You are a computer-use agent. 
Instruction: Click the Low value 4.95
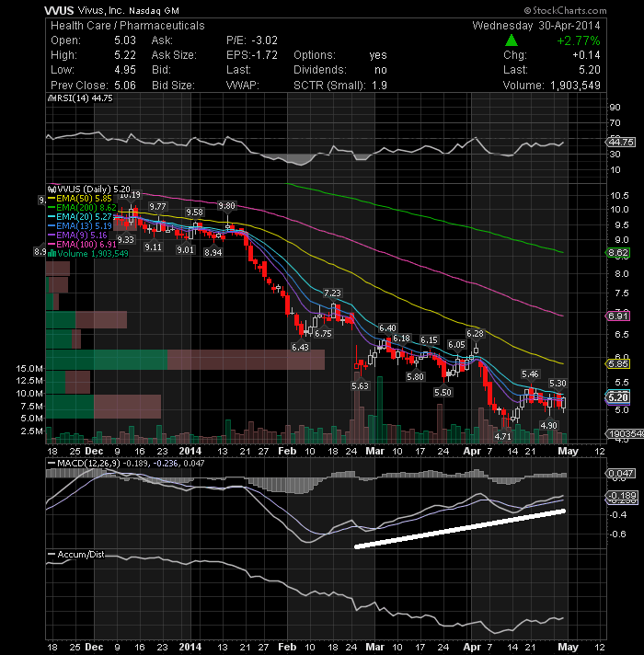pyautogui.click(x=125, y=70)
